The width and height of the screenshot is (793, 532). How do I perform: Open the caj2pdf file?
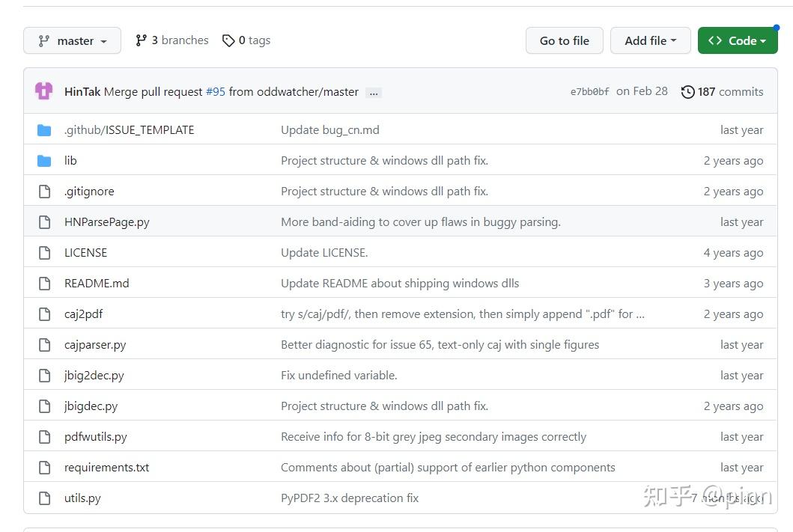click(83, 314)
